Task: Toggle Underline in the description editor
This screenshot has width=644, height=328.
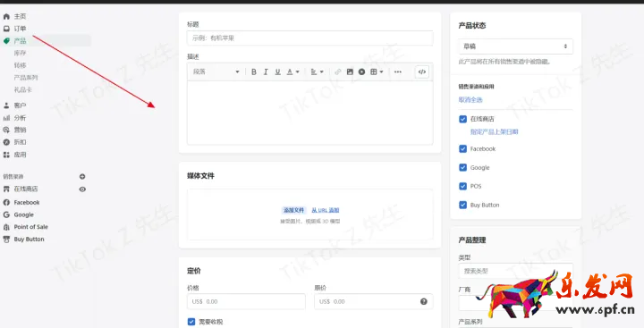Action: [277, 71]
